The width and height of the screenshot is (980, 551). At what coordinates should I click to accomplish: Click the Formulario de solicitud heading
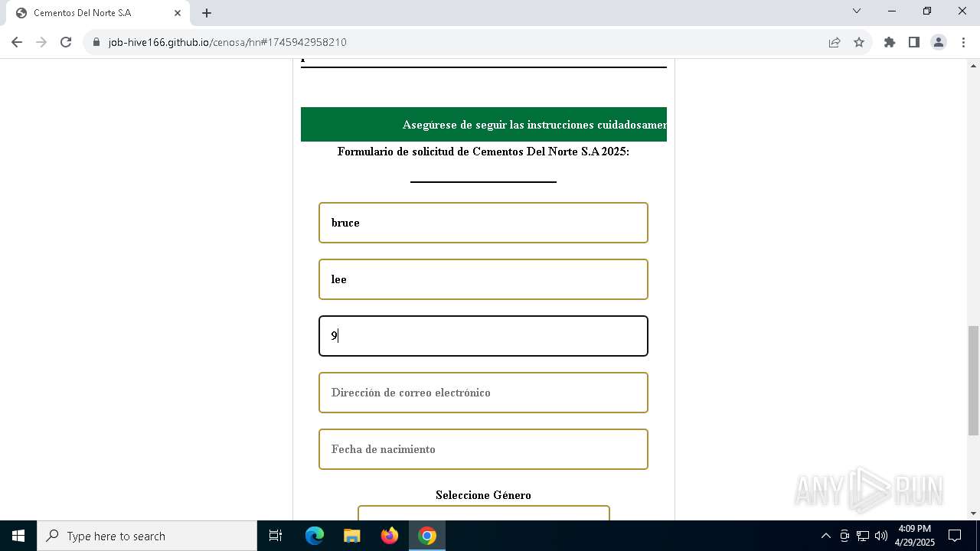click(483, 152)
